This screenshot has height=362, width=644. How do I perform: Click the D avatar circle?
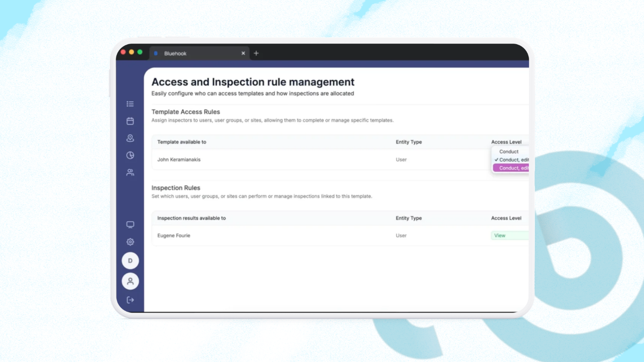click(x=130, y=261)
